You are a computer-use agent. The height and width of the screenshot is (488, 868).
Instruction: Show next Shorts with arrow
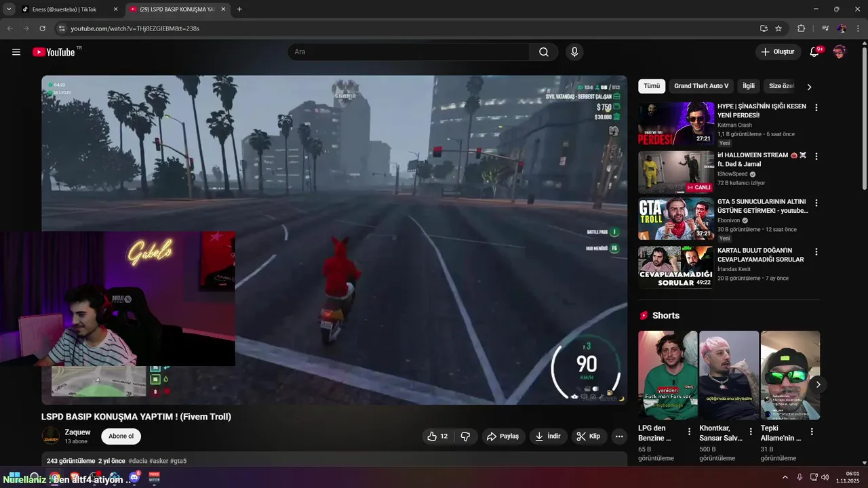pyautogui.click(x=818, y=384)
